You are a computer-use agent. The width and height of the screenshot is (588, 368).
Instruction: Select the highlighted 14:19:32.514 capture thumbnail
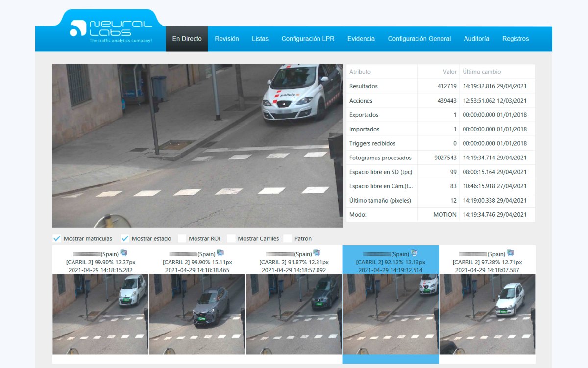coord(391,314)
